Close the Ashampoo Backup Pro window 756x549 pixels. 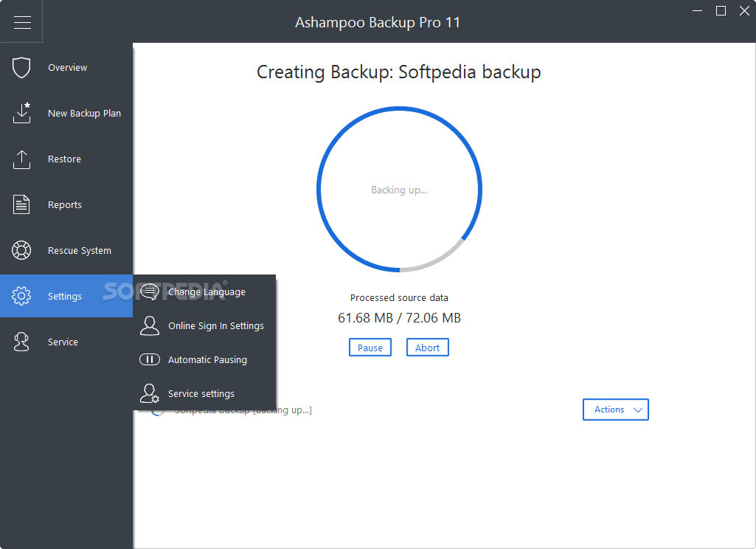(x=744, y=10)
